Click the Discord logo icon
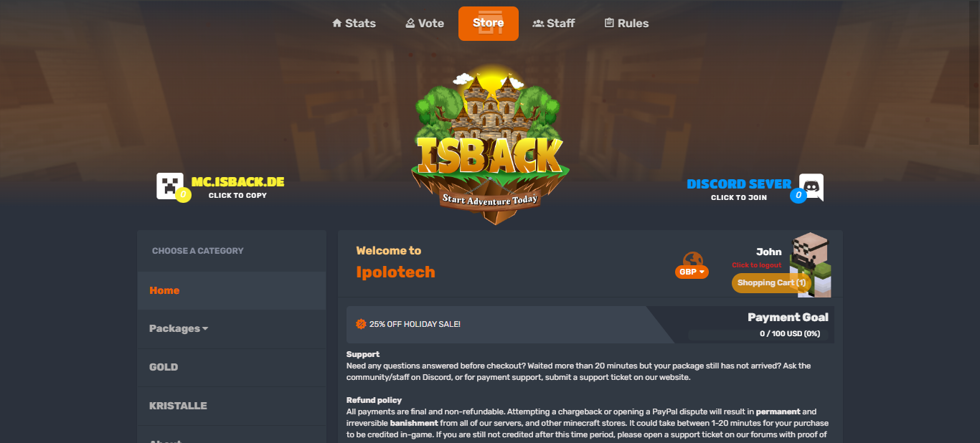The image size is (980, 443). point(811,186)
